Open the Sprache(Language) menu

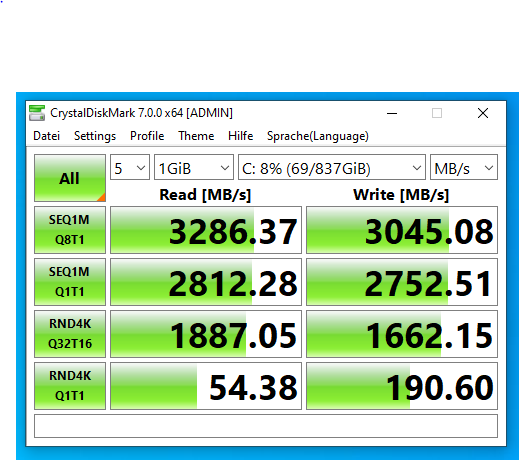318,136
